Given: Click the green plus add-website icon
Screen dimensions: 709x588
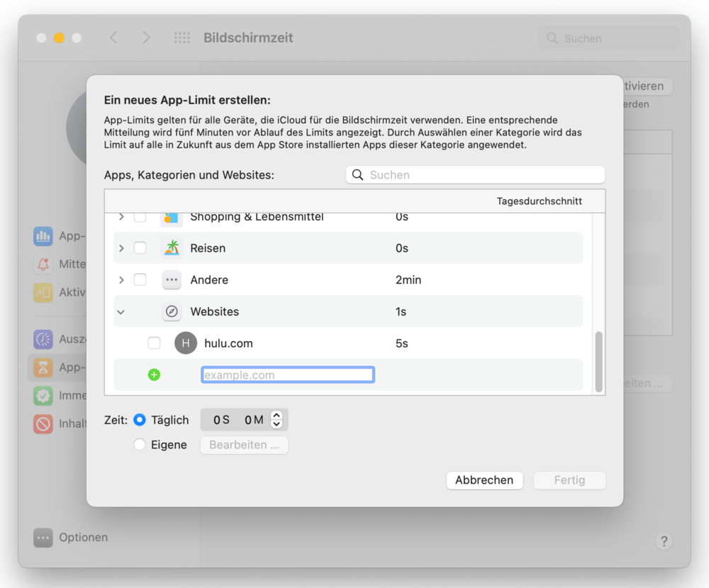Looking at the screenshot, I should pyautogui.click(x=154, y=375).
